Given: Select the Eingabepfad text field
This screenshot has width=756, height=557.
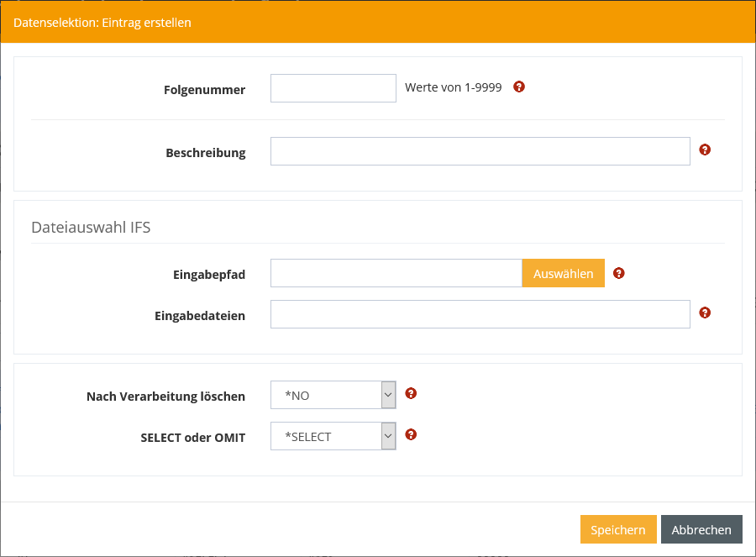Looking at the screenshot, I should click(x=396, y=273).
